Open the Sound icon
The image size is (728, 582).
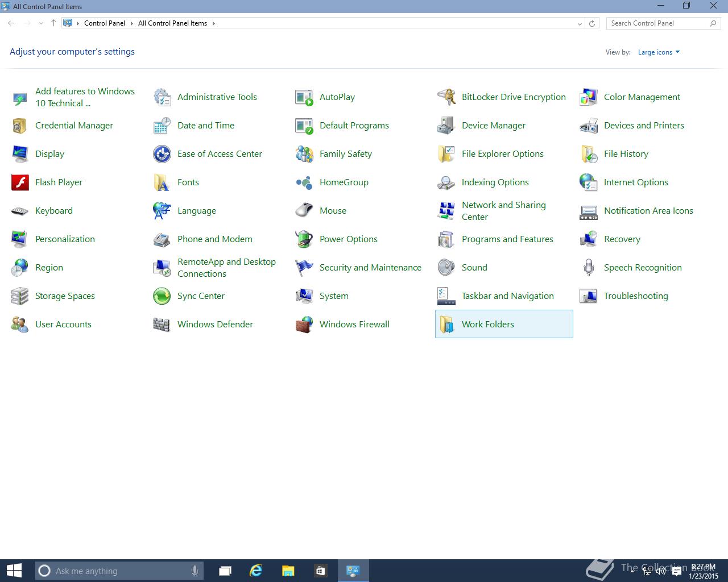point(446,268)
